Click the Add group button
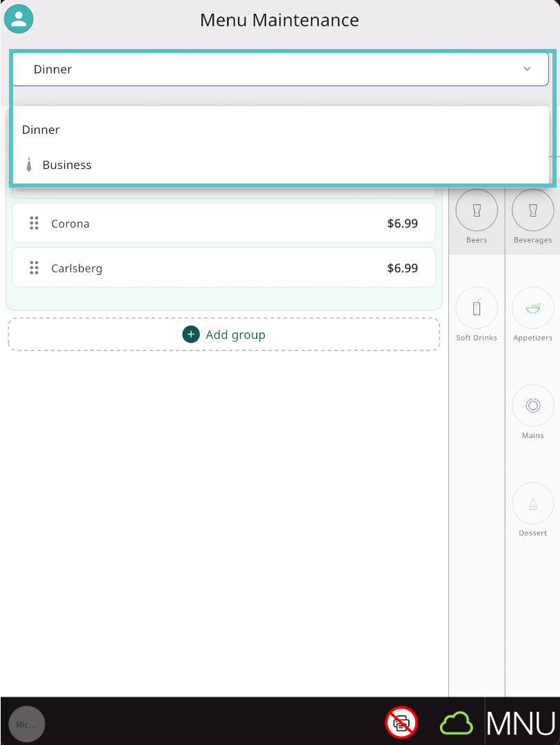Viewport: 560px width, 745px height. (223, 335)
